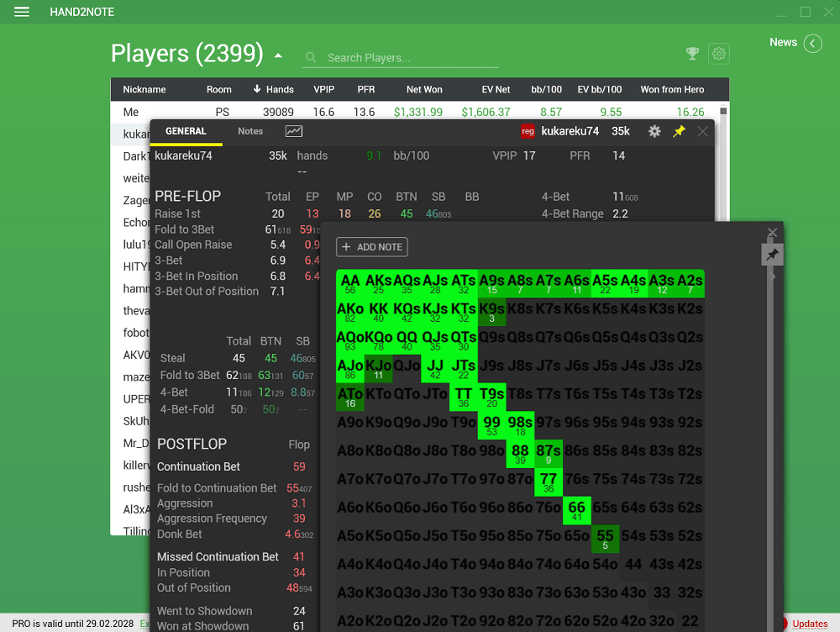Switch to the GENERAL tab
The height and width of the screenshot is (632, 840).
coord(186,131)
